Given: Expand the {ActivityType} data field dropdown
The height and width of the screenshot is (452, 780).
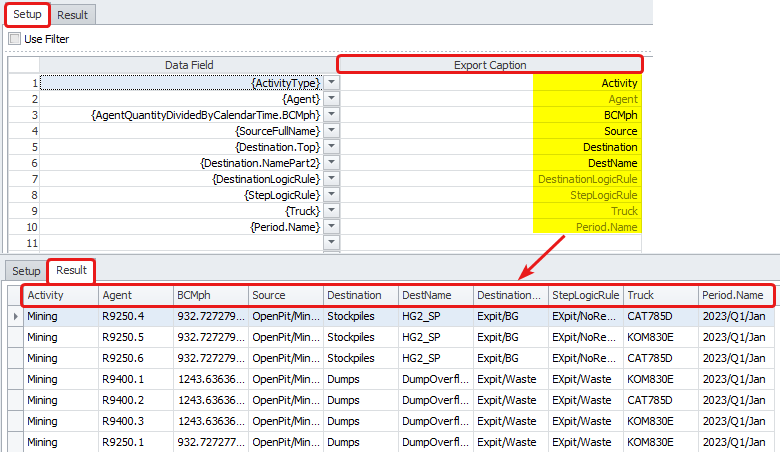Looking at the screenshot, I should coord(332,84).
